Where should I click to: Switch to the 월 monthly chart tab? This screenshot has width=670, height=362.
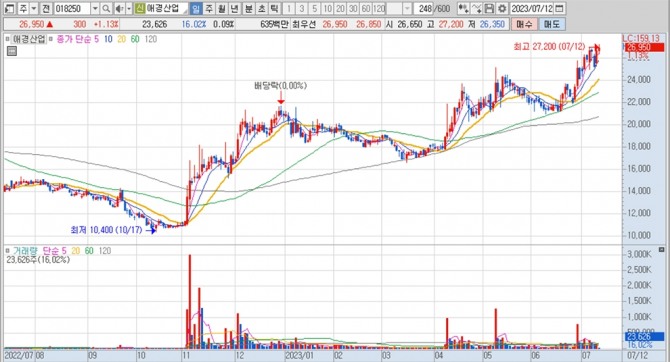[221, 8]
